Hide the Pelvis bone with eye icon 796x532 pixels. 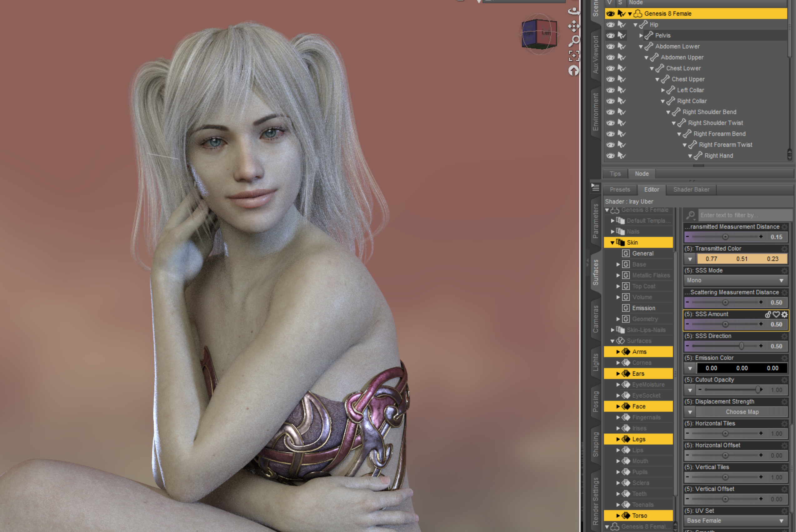[x=610, y=35]
